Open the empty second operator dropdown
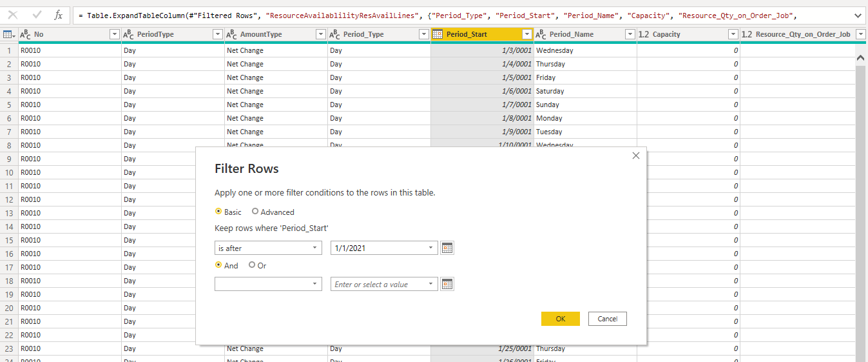868x362 pixels. [268, 284]
